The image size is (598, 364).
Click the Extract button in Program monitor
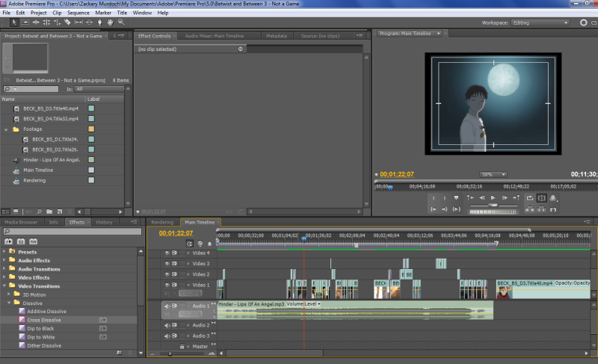click(x=541, y=209)
